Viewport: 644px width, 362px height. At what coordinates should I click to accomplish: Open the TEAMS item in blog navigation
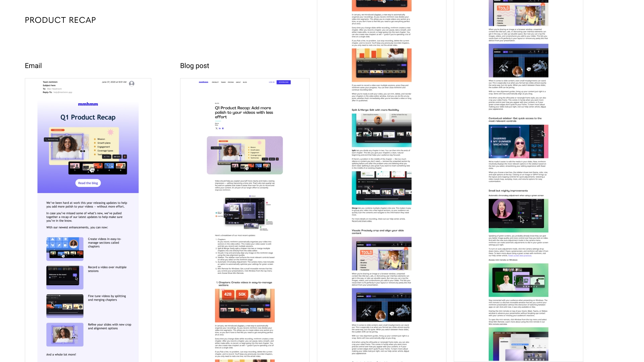click(x=223, y=82)
